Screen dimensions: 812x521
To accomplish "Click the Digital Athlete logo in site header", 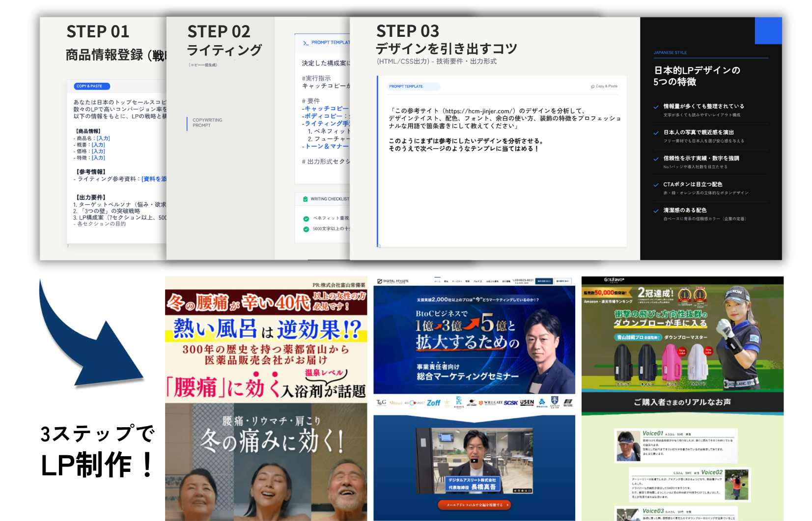I will (392, 281).
